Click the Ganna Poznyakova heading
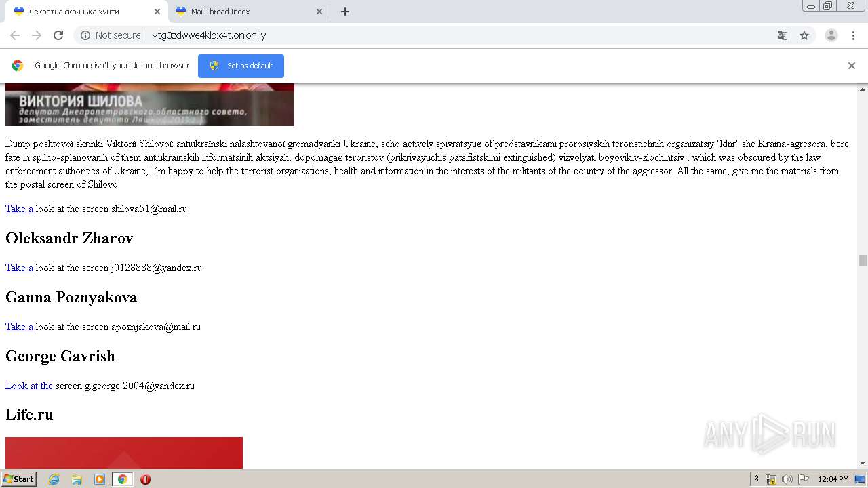868x488 pixels. click(x=71, y=297)
